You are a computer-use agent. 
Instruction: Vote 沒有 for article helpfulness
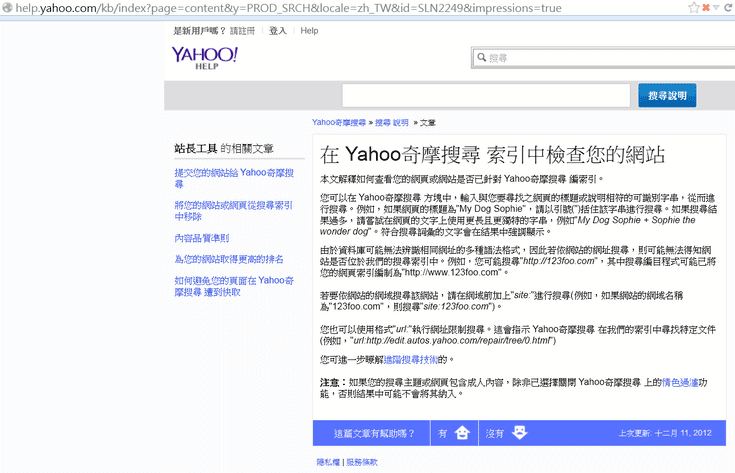point(507,433)
